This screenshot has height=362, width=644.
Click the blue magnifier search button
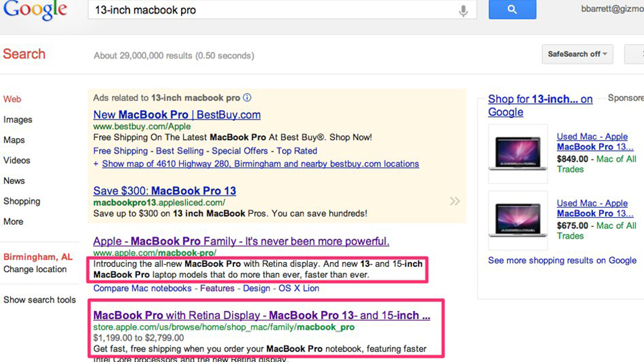click(512, 9)
